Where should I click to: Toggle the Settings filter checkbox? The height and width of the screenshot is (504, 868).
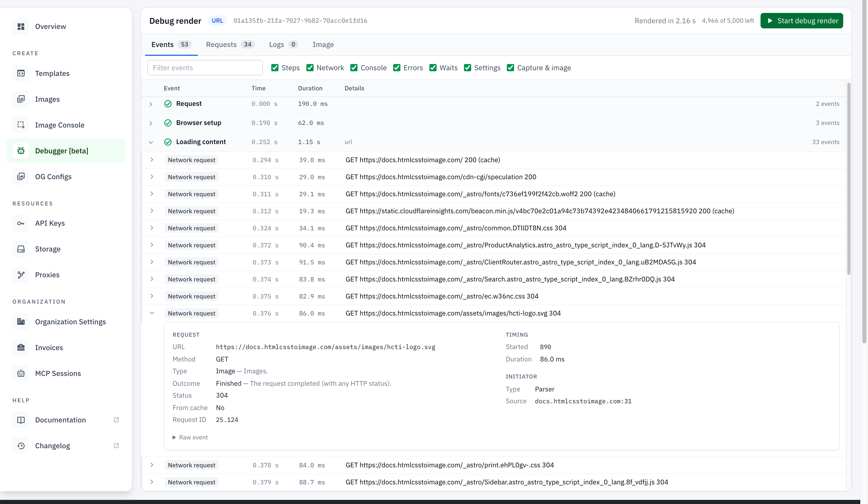(x=467, y=68)
